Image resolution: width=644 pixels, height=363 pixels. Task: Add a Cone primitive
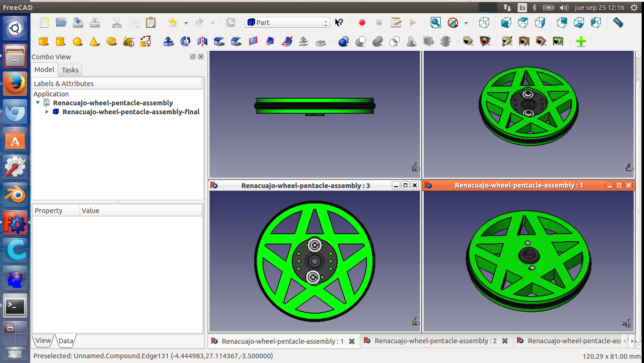[94, 41]
